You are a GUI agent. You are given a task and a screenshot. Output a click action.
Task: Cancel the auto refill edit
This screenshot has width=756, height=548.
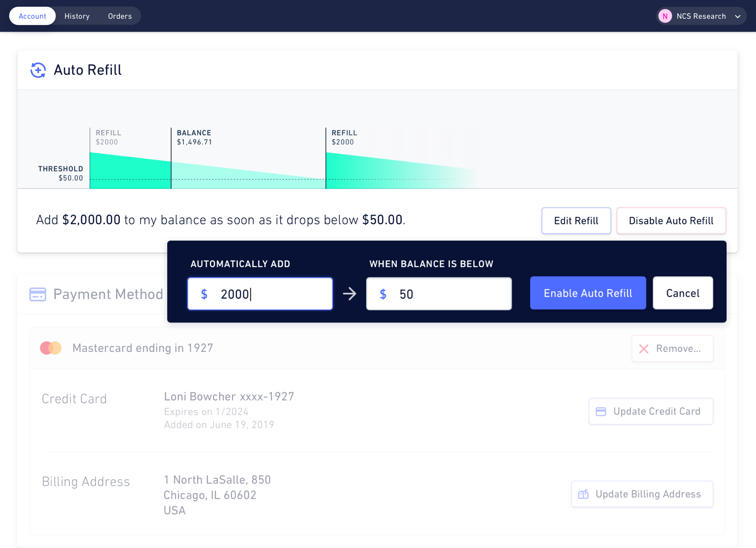[683, 293]
